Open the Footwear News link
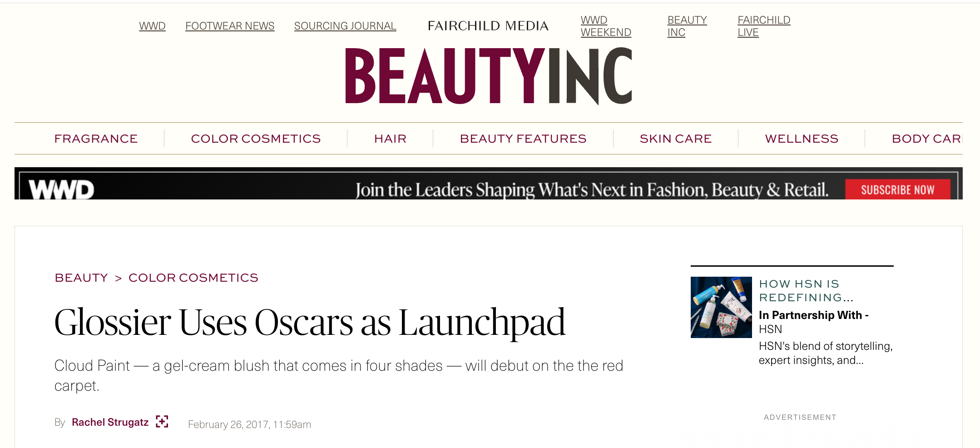The height and width of the screenshot is (448, 980). coord(230,26)
